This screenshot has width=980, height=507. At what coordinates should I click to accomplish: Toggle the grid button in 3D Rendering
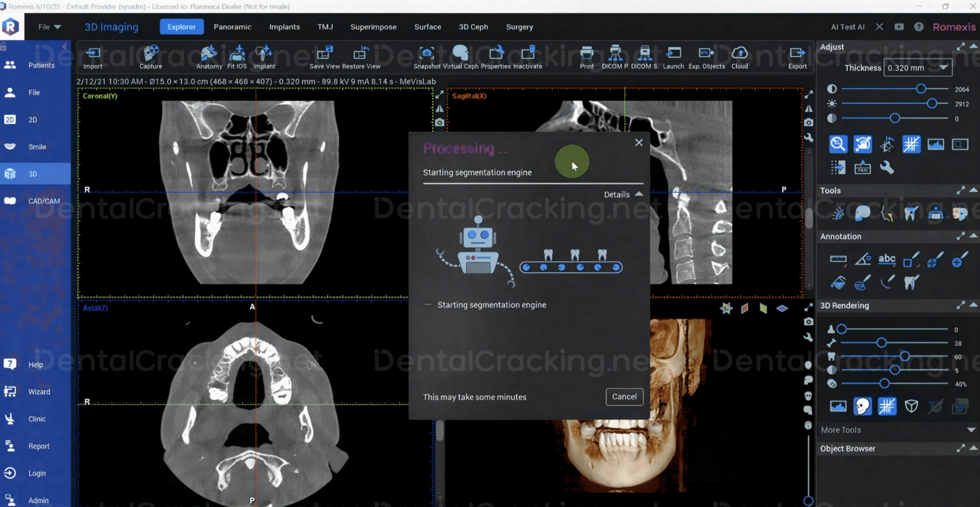point(887,406)
